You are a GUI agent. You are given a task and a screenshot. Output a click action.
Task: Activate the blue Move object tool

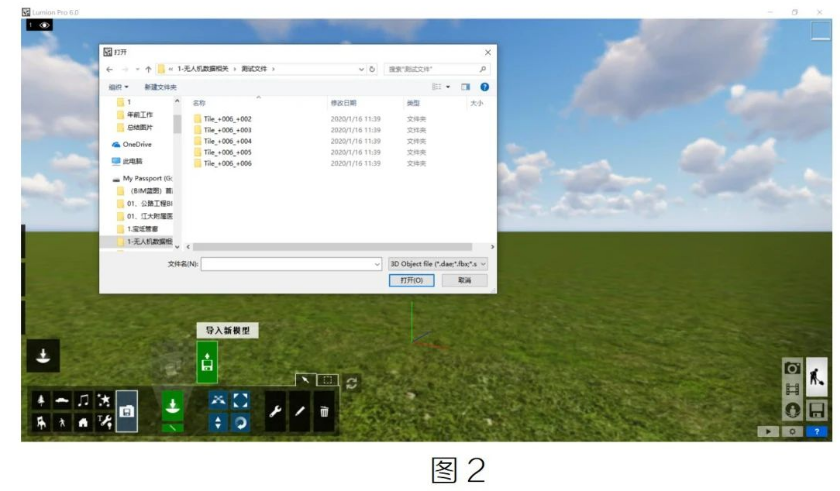click(x=218, y=400)
